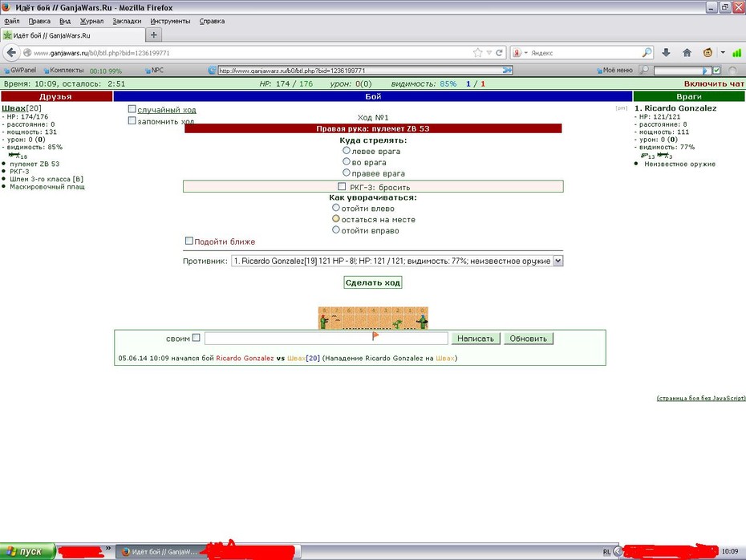
Task: Select 'остаться на месте' dodge option
Action: [x=336, y=219]
